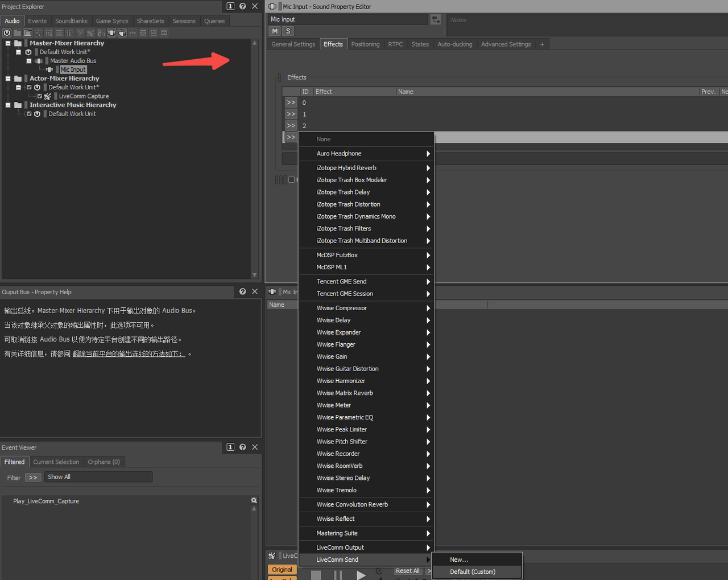The height and width of the screenshot is (580, 728).
Task: Click the Reset All button
Action: [408, 571]
